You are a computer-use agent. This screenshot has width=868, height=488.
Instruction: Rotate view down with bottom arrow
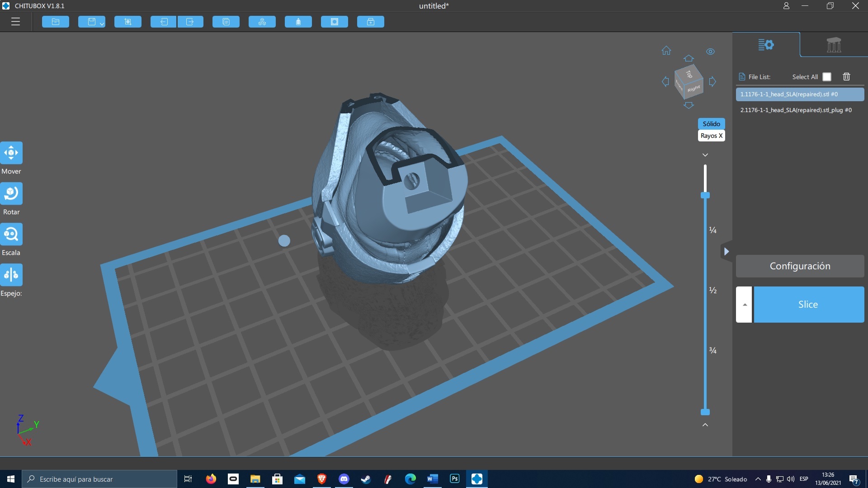(689, 105)
